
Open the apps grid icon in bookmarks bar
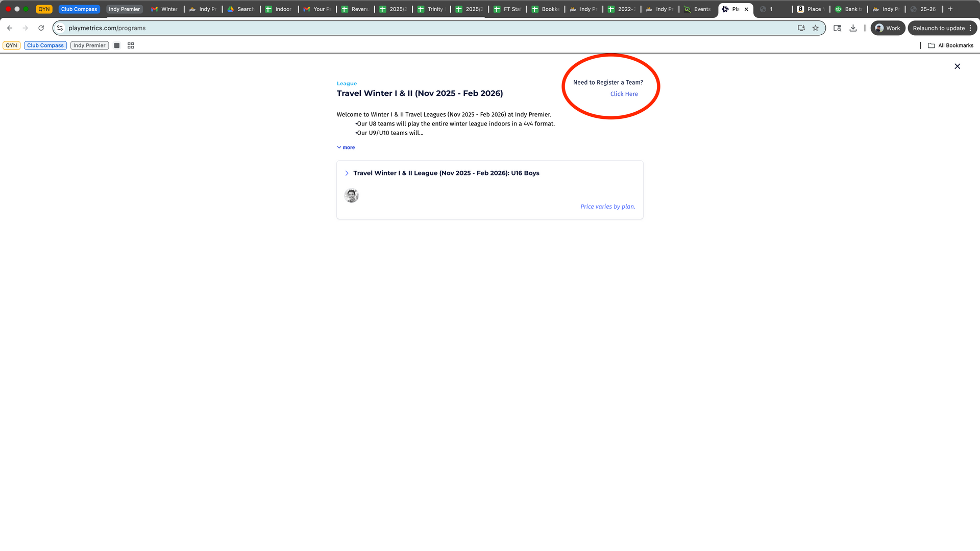tap(131, 45)
